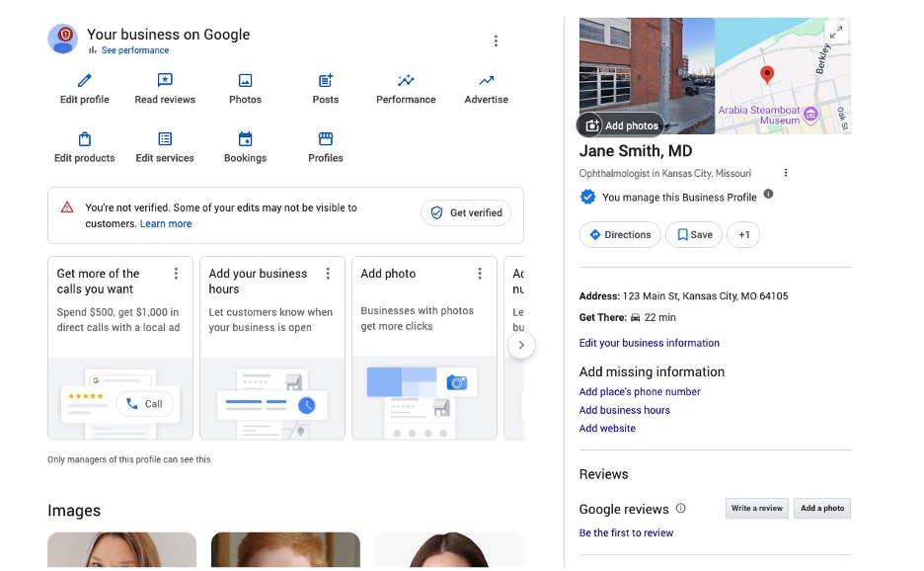Open the Bookings calendar icon
Viewport: 924px width, 571px height.
[245, 138]
